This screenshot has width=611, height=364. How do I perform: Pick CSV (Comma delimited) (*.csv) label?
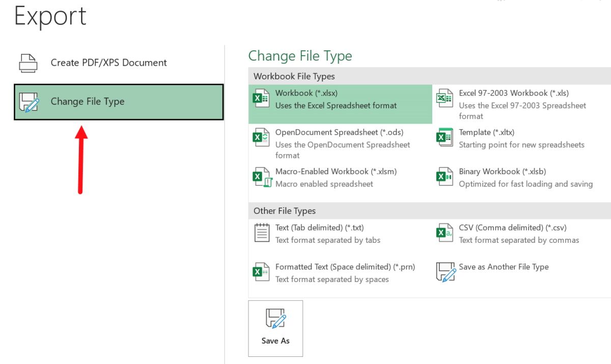512,228
